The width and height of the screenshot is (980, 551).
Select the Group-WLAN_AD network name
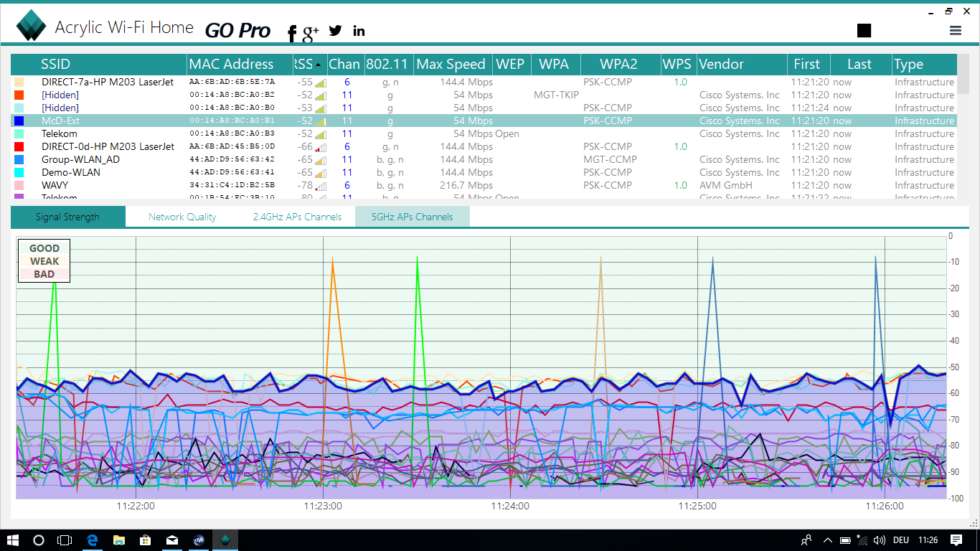pyautogui.click(x=80, y=159)
